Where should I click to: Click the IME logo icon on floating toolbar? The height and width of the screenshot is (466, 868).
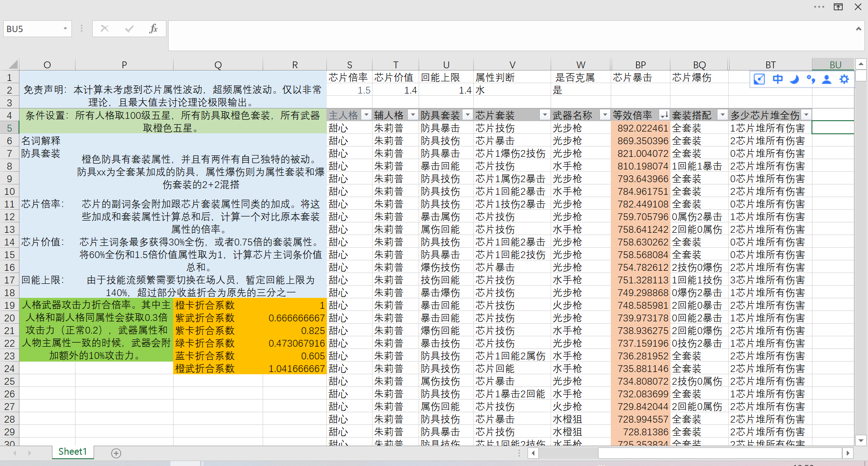(759, 80)
